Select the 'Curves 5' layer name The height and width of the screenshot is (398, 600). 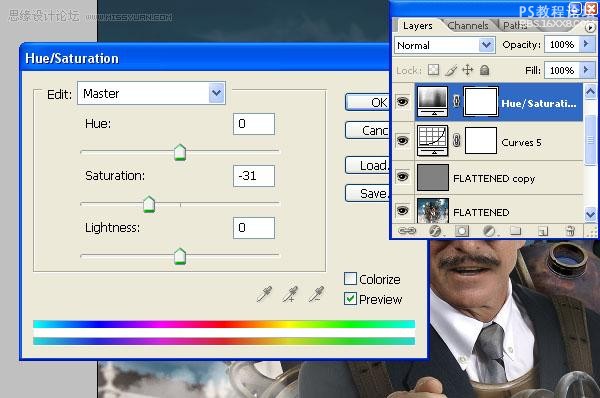521,142
